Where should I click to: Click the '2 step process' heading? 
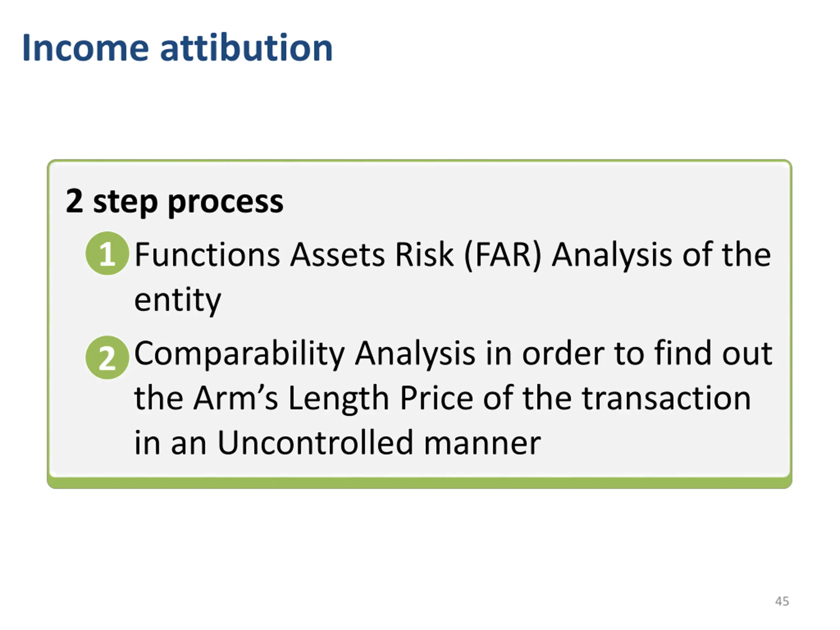coord(174,202)
